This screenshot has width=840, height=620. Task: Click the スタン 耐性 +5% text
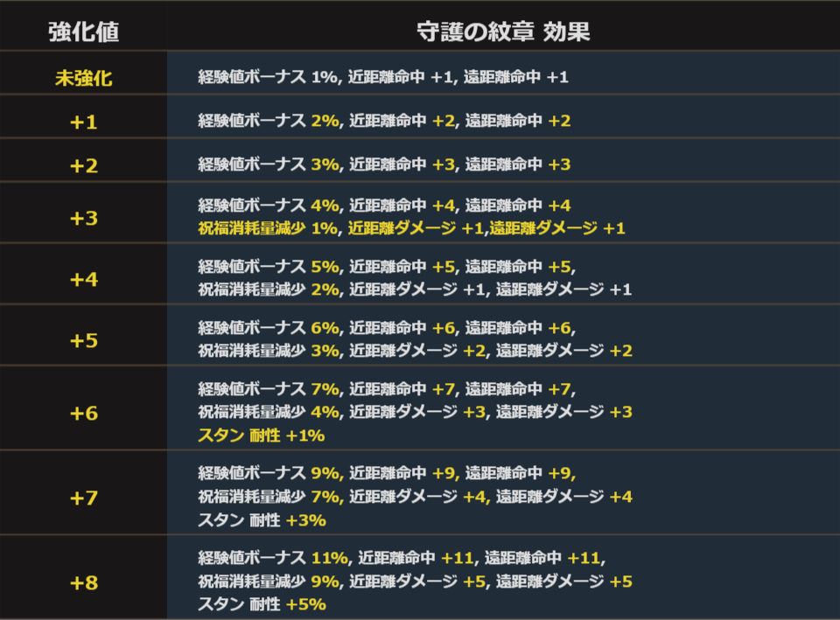tap(262, 604)
